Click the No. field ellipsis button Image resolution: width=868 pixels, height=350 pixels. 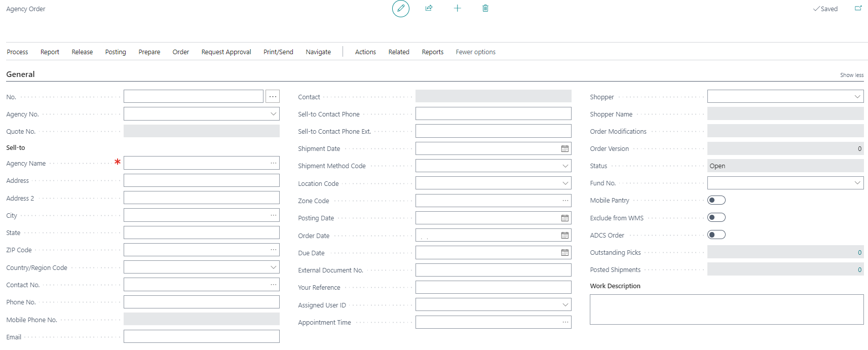pyautogui.click(x=273, y=97)
